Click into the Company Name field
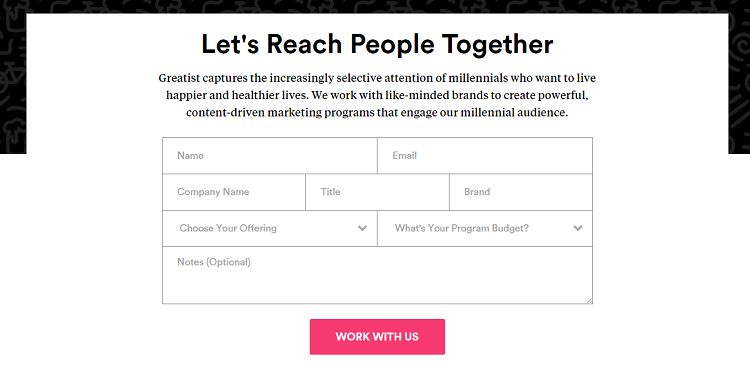 (x=234, y=192)
